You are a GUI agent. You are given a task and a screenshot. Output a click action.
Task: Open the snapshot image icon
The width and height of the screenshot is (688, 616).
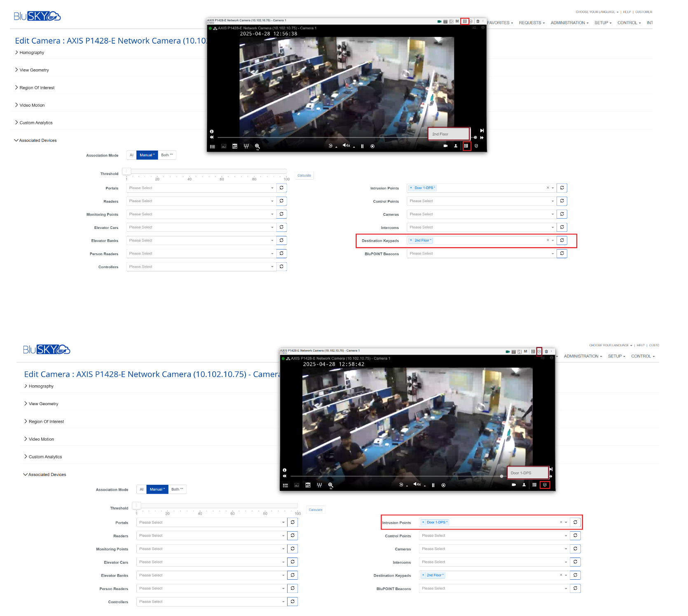[x=224, y=146]
